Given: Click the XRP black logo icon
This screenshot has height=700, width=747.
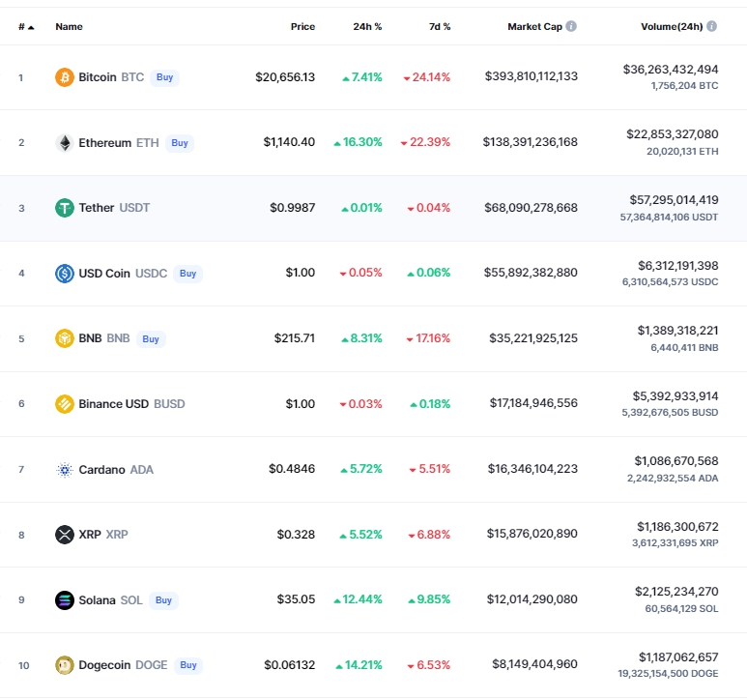Looking at the screenshot, I should (x=65, y=535).
